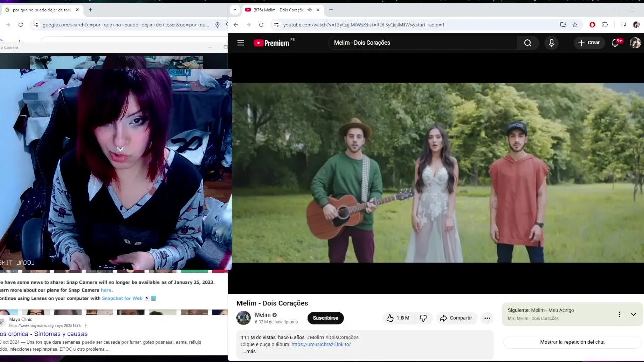
Task: Close the Google search tab
Action: (x=77, y=10)
